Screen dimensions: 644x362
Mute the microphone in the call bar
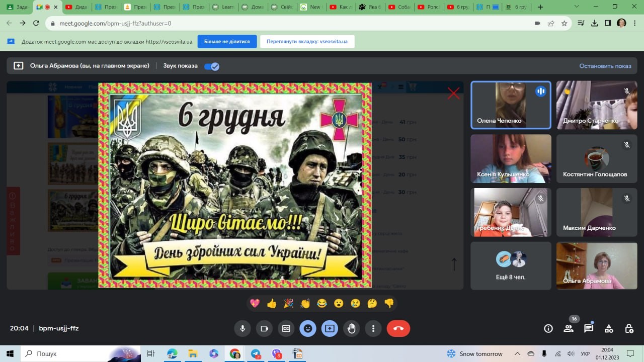pyautogui.click(x=243, y=328)
